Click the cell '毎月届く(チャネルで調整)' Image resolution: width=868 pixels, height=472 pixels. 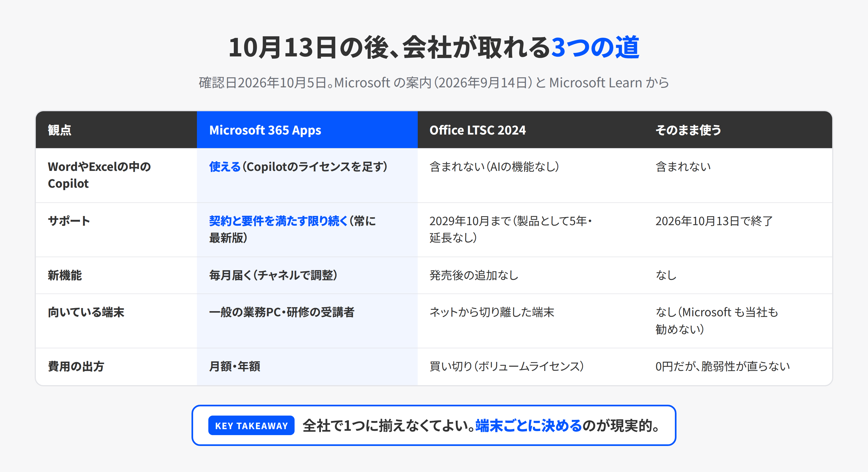pyautogui.click(x=307, y=275)
